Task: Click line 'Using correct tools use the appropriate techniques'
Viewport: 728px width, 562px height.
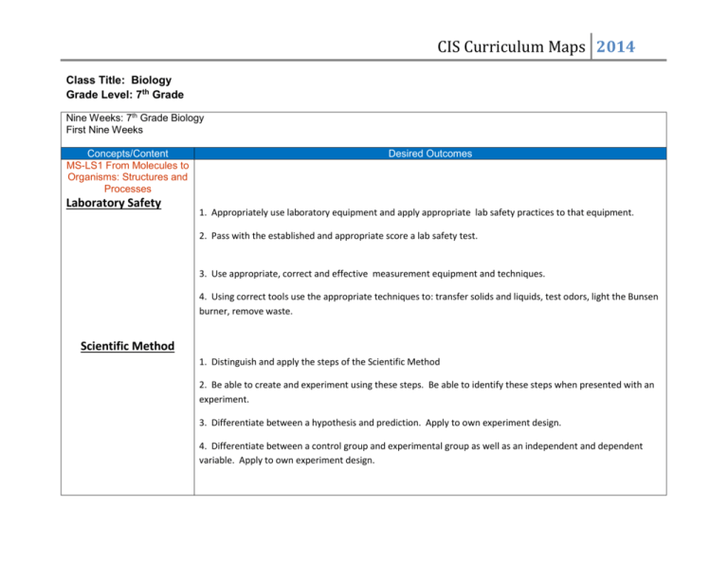Action: click(428, 297)
